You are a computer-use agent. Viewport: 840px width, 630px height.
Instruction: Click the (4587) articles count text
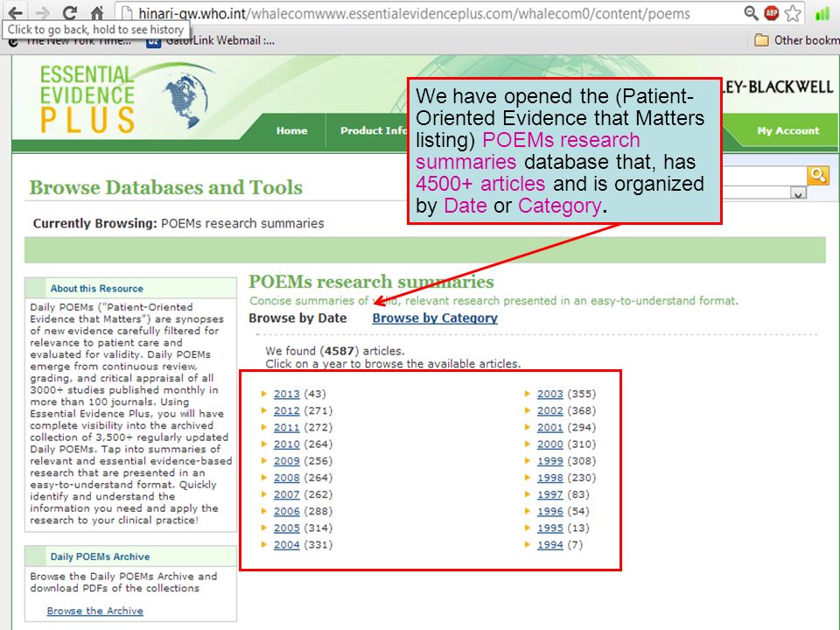[x=361, y=351]
